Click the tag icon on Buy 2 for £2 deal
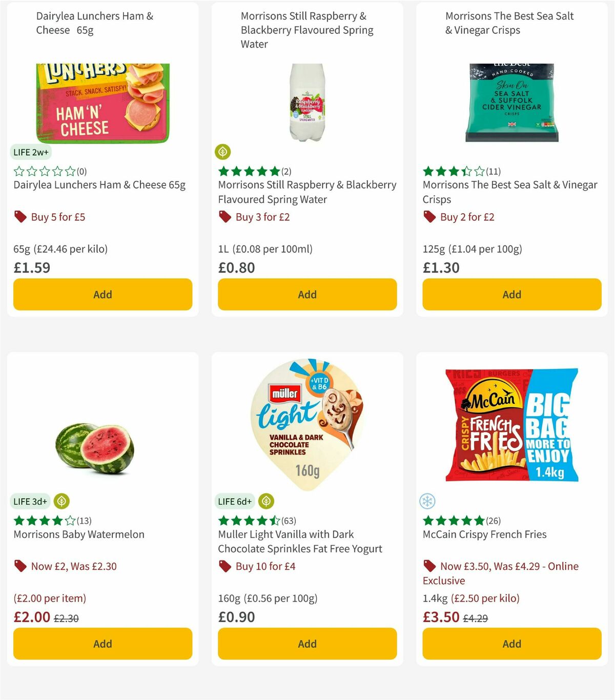 point(429,217)
